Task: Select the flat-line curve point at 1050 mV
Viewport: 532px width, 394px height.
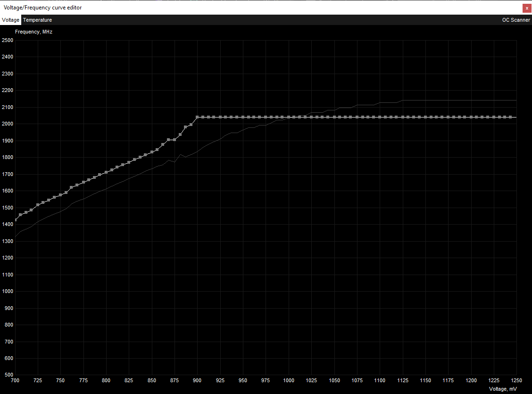Action: coord(334,117)
